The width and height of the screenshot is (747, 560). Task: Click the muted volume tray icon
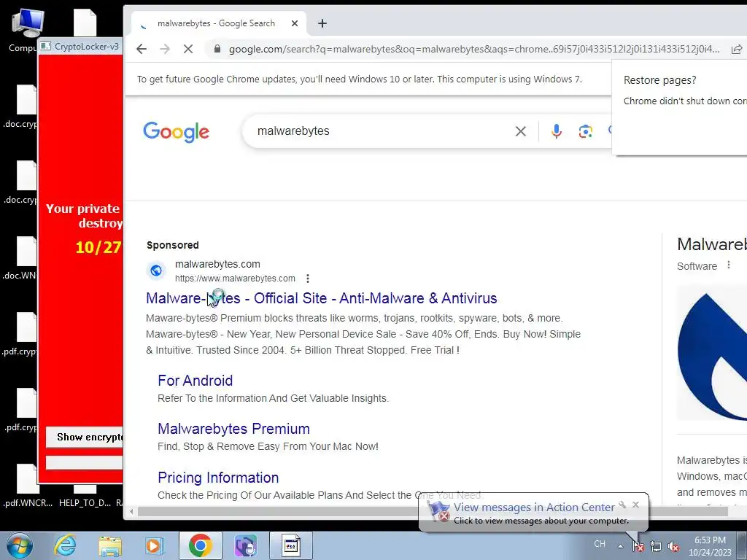pyautogui.click(x=673, y=546)
